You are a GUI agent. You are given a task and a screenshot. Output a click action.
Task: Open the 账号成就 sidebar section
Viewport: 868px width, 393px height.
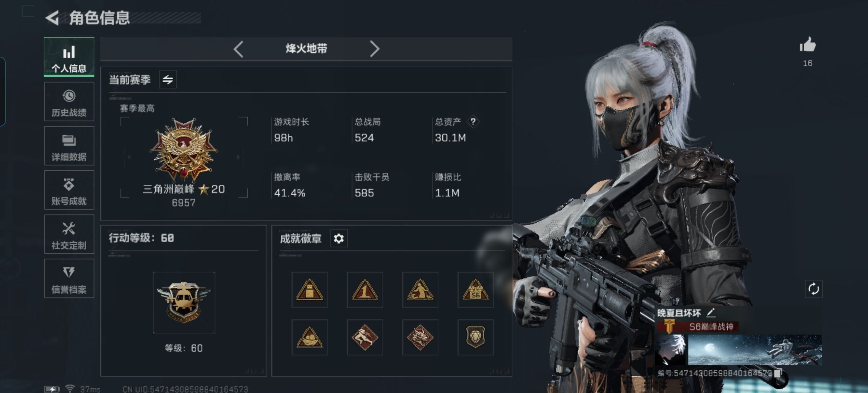pos(69,190)
